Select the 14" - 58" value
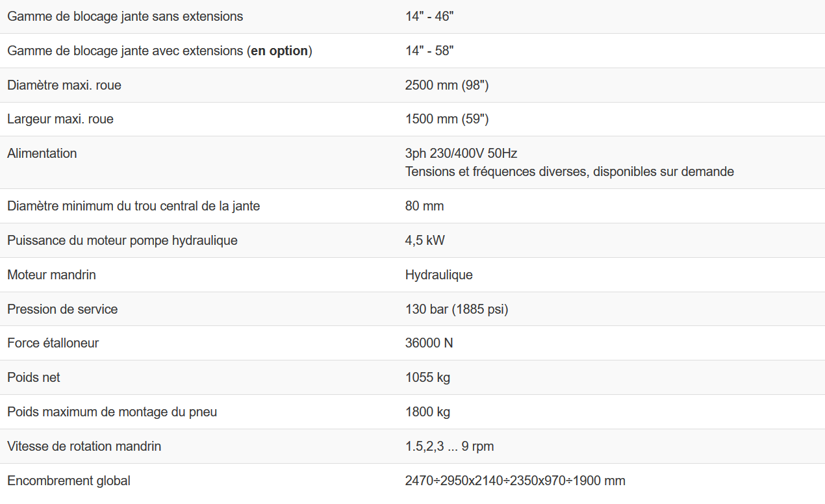This screenshot has height=504, width=825. point(429,51)
